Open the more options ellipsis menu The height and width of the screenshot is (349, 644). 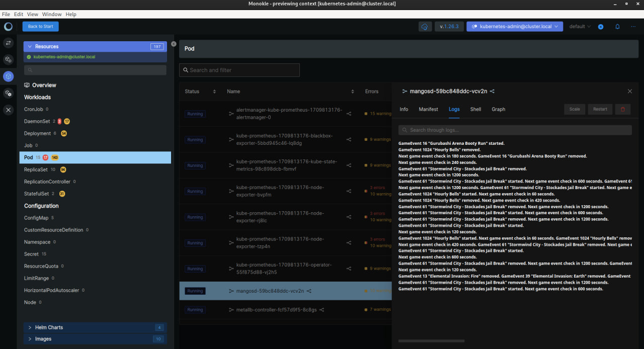633,27
